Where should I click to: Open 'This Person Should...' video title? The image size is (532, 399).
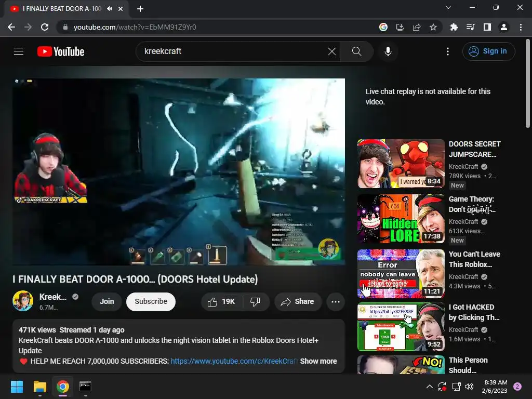(x=468, y=365)
